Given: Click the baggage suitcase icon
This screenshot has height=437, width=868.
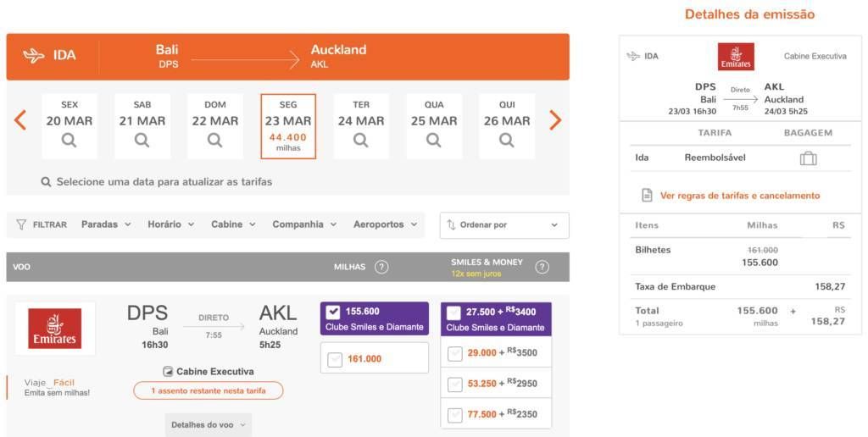Looking at the screenshot, I should coord(808,158).
